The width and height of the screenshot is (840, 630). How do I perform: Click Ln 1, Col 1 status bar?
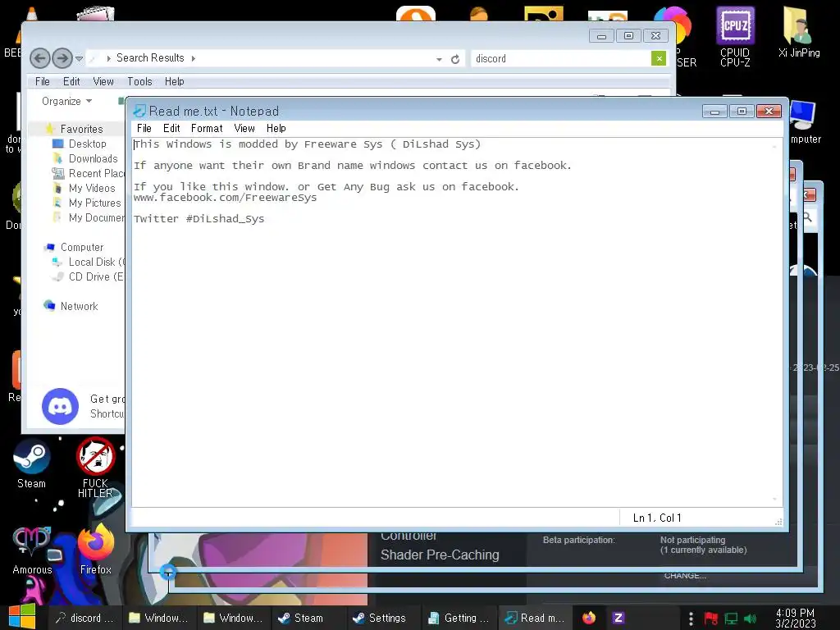[657, 518]
